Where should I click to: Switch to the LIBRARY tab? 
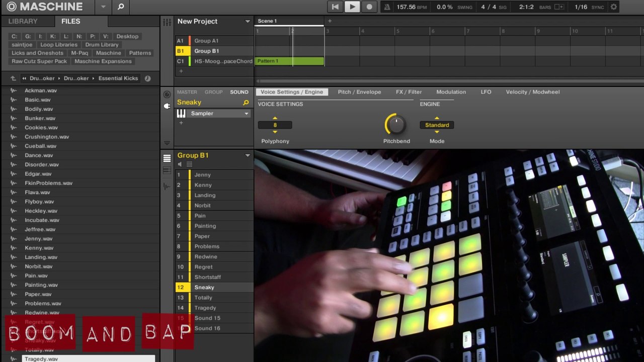click(23, 21)
